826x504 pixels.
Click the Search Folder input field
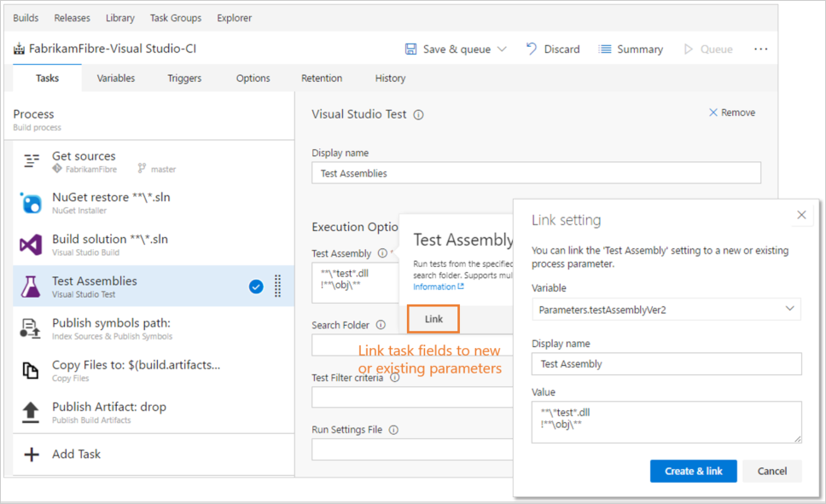412,345
